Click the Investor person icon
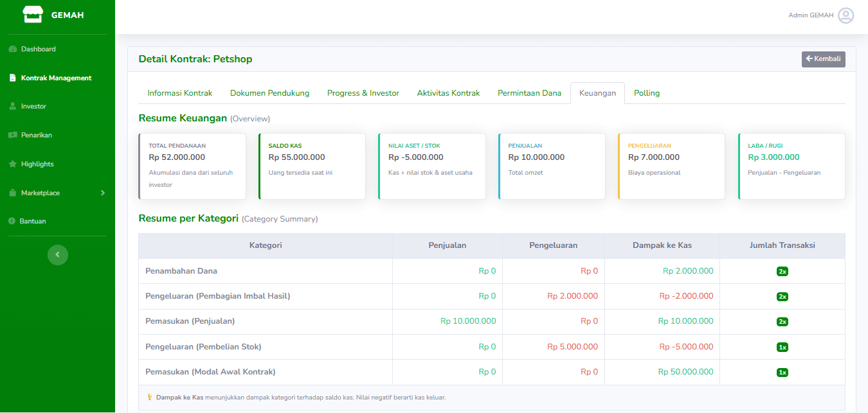Viewport: 868px width, 413px height. click(x=12, y=107)
